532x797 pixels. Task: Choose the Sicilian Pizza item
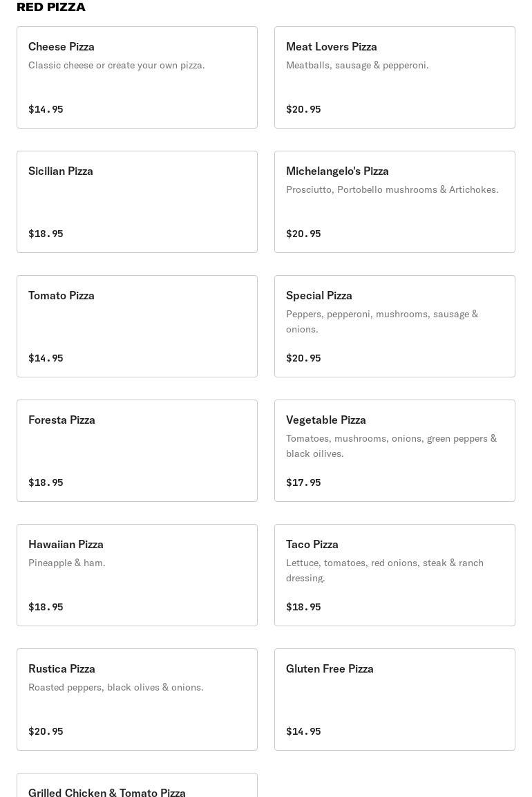(137, 202)
